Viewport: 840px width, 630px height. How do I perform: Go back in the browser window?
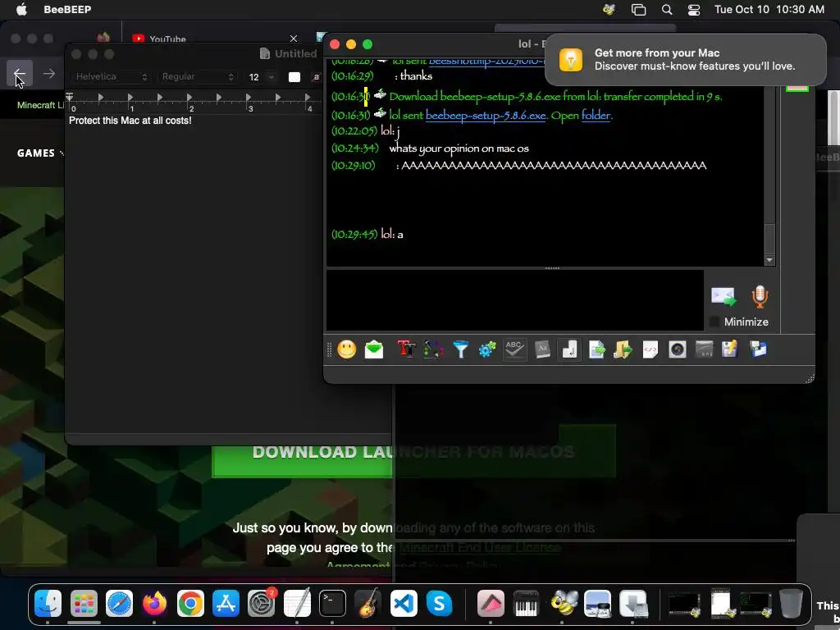pos(20,73)
